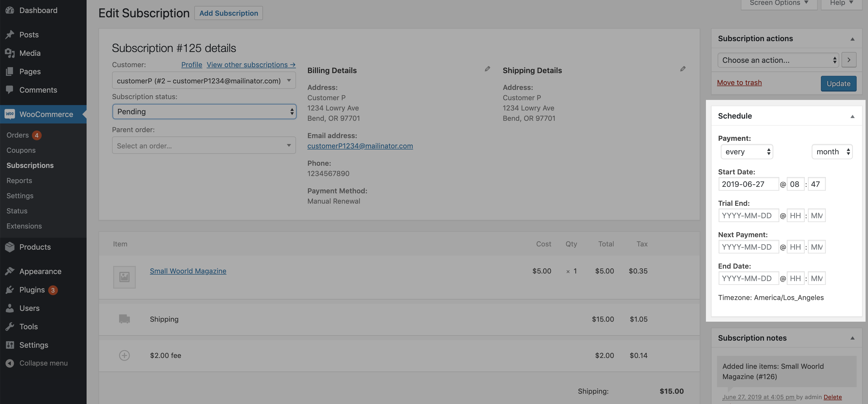Click the plus icon beside the $2.00 fee

coord(124,355)
